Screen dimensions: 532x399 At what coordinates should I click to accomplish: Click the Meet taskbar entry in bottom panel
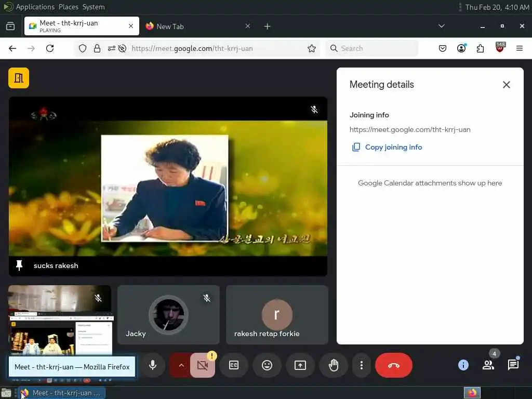tap(62, 393)
